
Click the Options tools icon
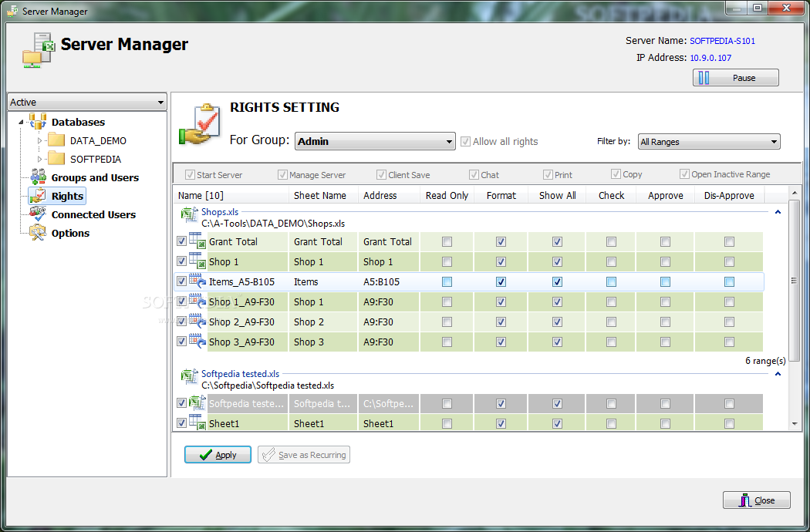click(38, 232)
